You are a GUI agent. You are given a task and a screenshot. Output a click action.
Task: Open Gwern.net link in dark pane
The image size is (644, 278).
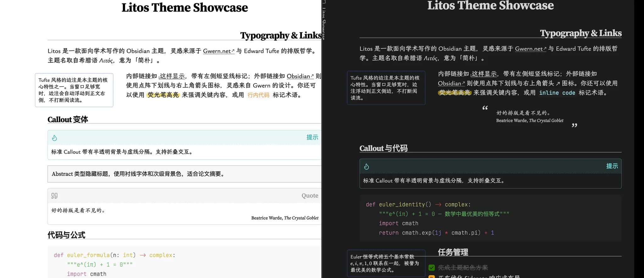coord(530,49)
